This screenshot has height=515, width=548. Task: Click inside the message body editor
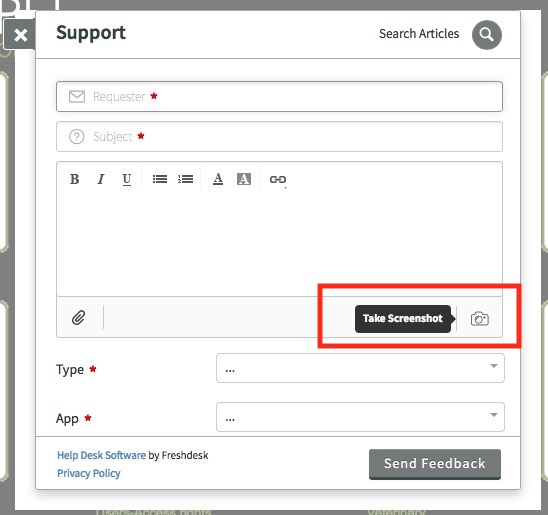[279, 243]
